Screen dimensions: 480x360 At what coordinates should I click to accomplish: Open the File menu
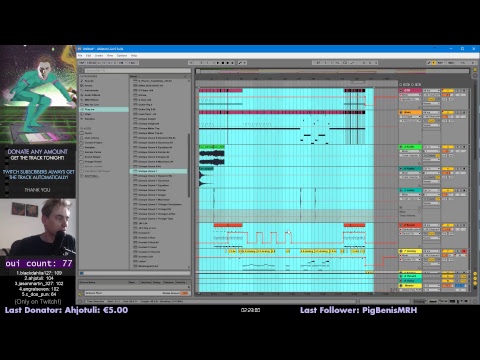pyautogui.click(x=80, y=55)
